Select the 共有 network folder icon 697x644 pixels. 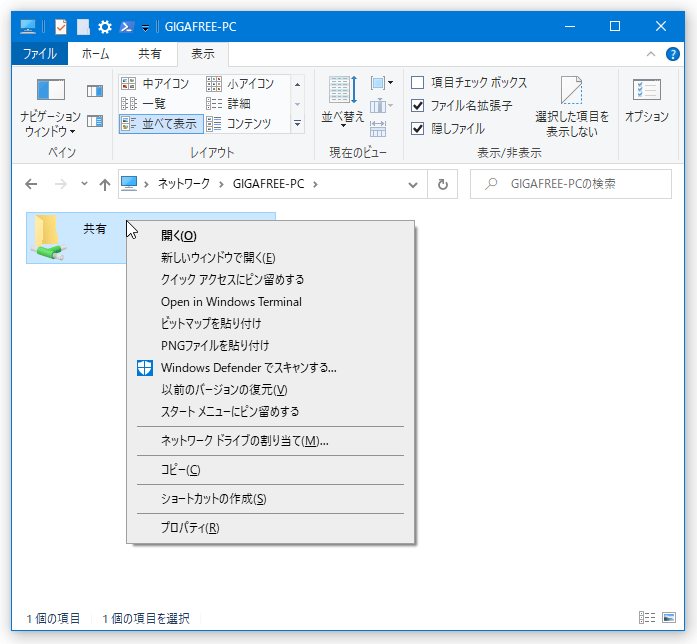[48, 237]
